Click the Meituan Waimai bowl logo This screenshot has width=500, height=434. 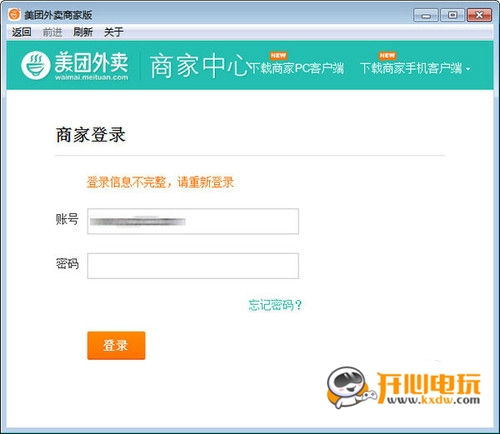[36, 65]
